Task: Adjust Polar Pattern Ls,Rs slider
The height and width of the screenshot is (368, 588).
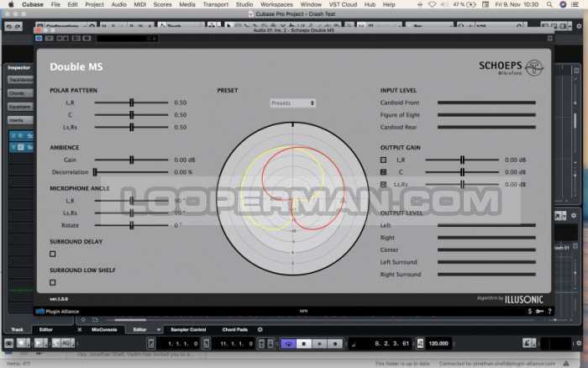Action: coord(132,127)
